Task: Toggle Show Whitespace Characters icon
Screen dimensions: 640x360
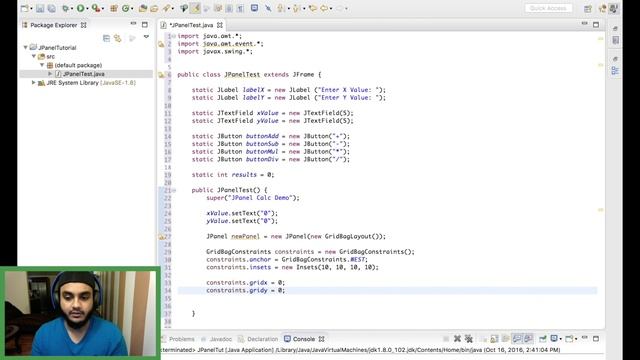Action: (240, 8)
